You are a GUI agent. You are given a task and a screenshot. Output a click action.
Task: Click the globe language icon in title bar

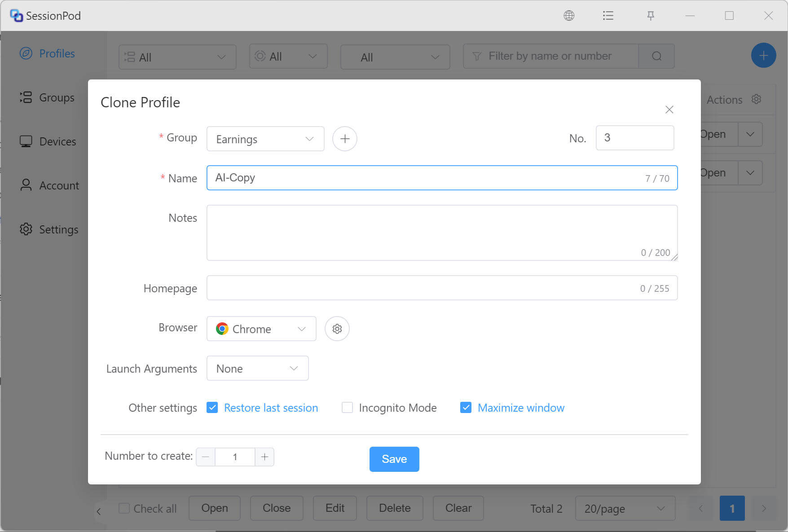pyautogui.click(x=569, y=16)
